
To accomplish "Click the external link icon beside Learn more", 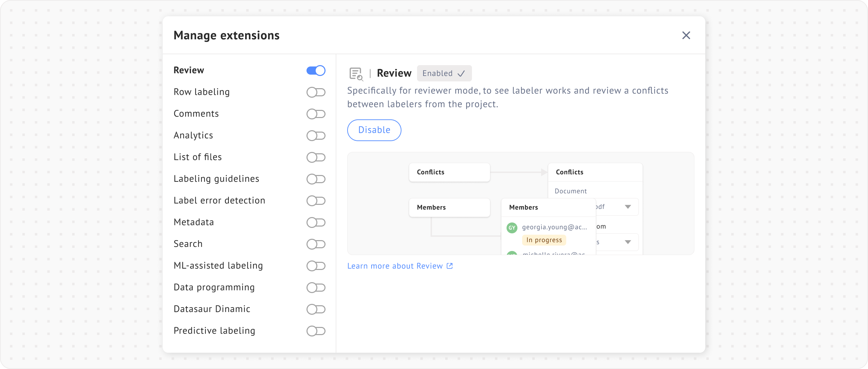I will [450, 266].
